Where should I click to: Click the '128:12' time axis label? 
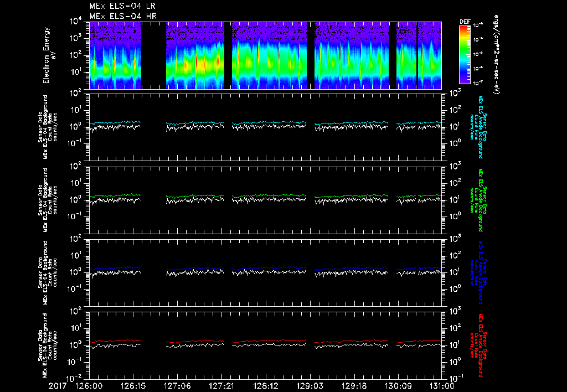point(265,386)
